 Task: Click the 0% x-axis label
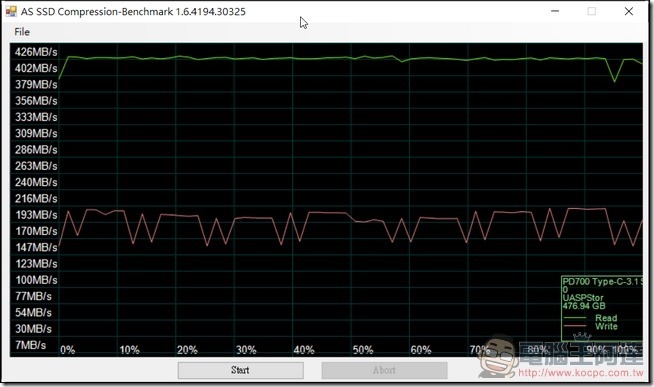click(x=68, y=350)
